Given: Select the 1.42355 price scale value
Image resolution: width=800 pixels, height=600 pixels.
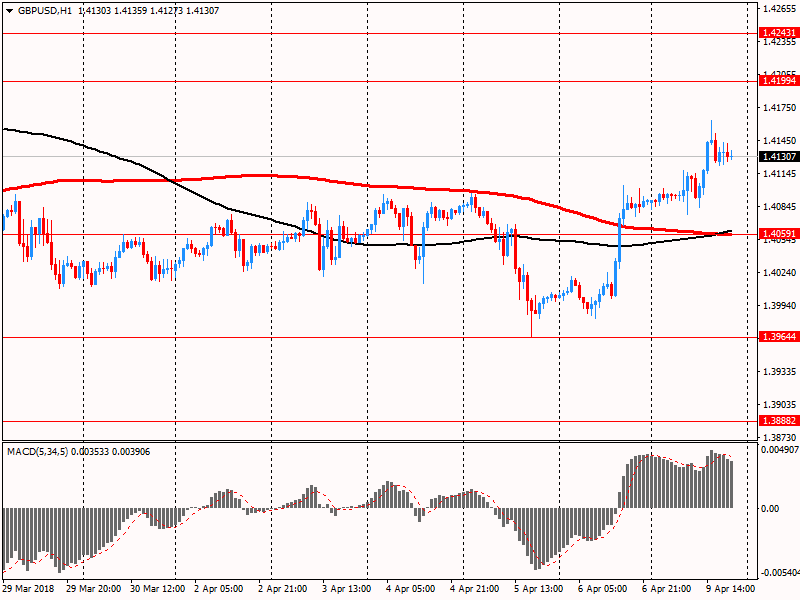Looking at the screenshot, I should pos(780,42).
